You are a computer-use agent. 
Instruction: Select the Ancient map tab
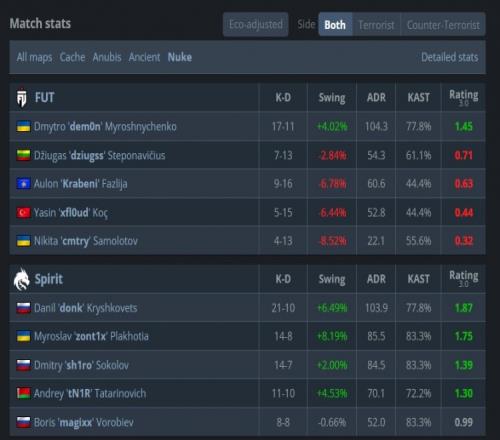tap(144, 57)
